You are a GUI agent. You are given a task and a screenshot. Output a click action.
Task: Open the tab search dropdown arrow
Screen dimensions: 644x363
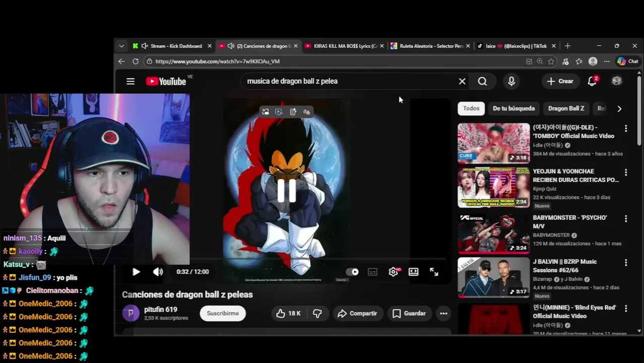coord(121,46)
